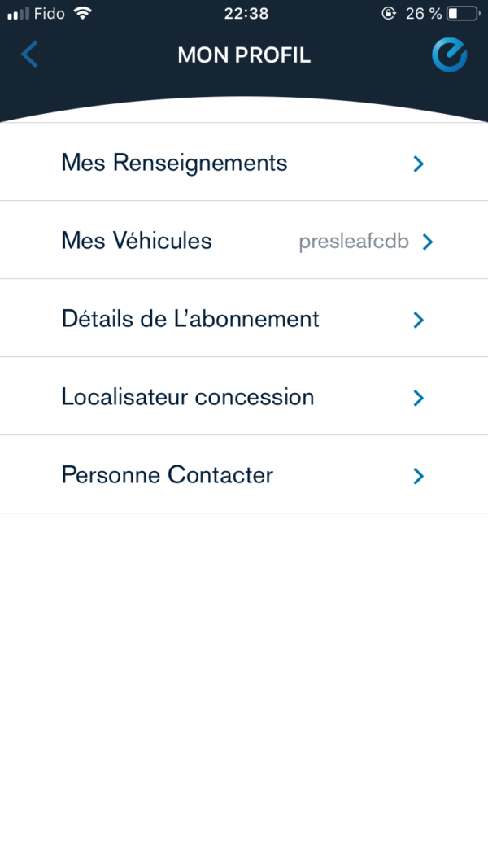Expand the Mes Renseignements chevron

pos(419,164)
